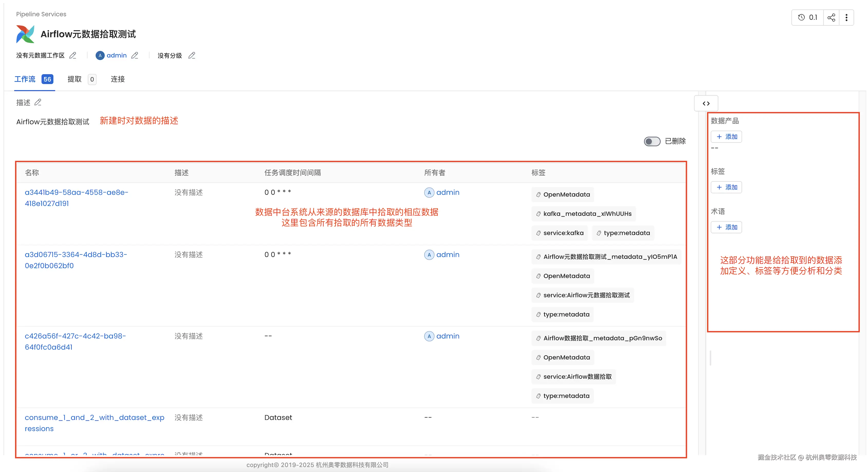Click pencil icon to edit 没有元数据工作区
868x472 pixels.
click(x=72, y=55)
